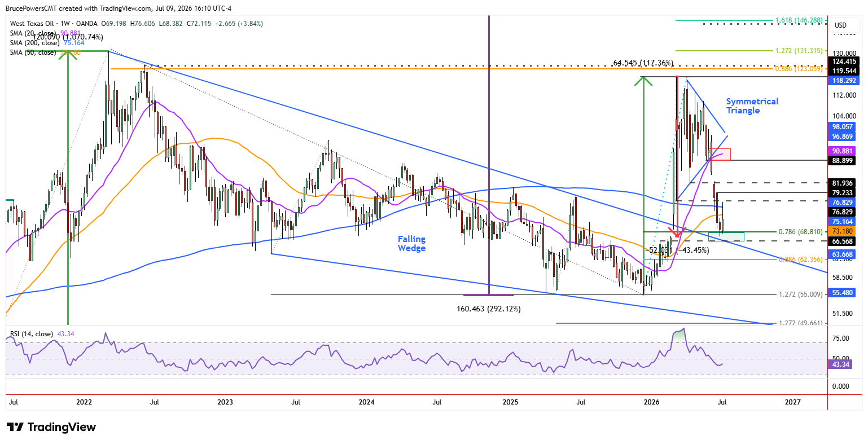This screenshot has height=444, width=868.
Task: Click the 124.415 price axis tag
Action: [x=843, y=61]
